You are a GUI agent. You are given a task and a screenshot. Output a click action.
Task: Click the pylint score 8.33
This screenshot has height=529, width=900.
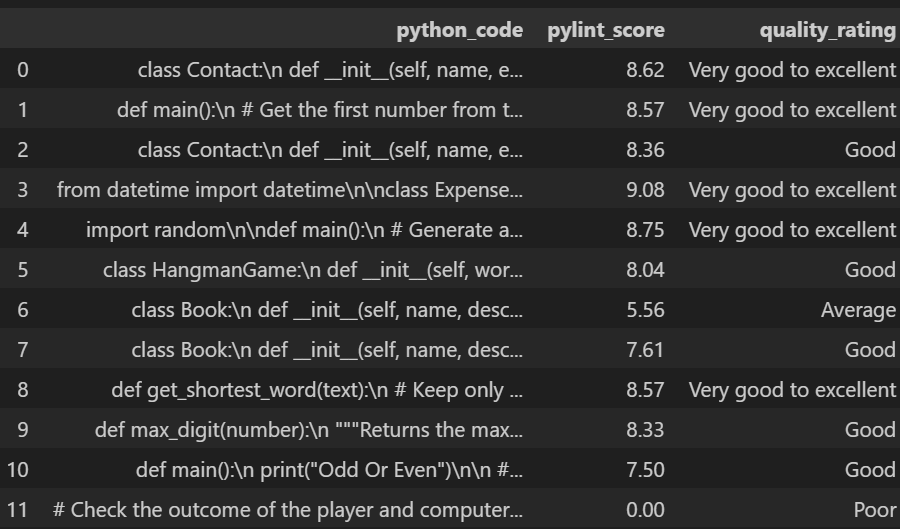645,430
